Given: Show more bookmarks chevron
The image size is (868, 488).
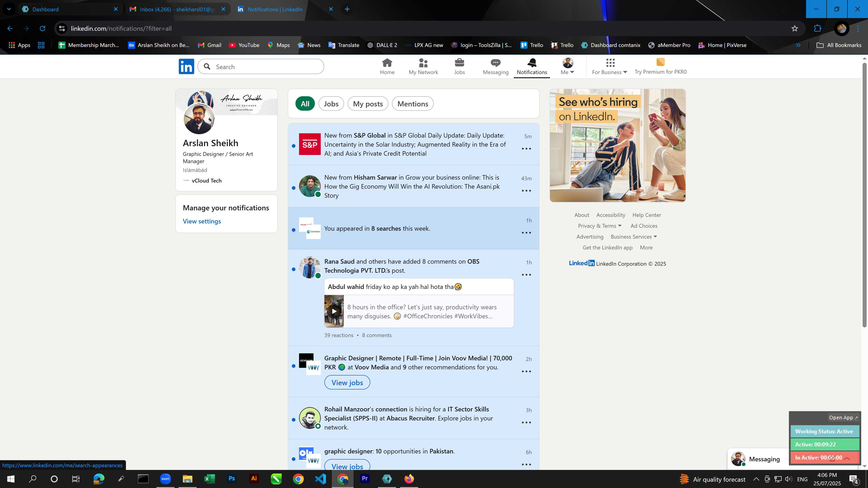Looking at the screenshot, I should [798, 45].
